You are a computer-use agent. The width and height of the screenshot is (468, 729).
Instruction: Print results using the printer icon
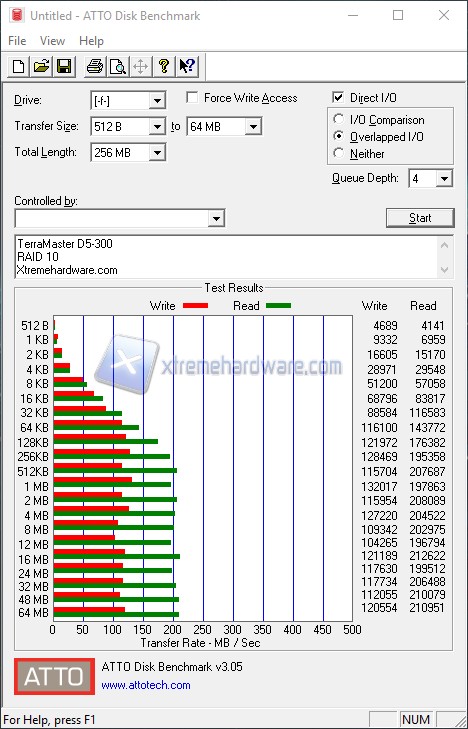(x=95, y=66)
